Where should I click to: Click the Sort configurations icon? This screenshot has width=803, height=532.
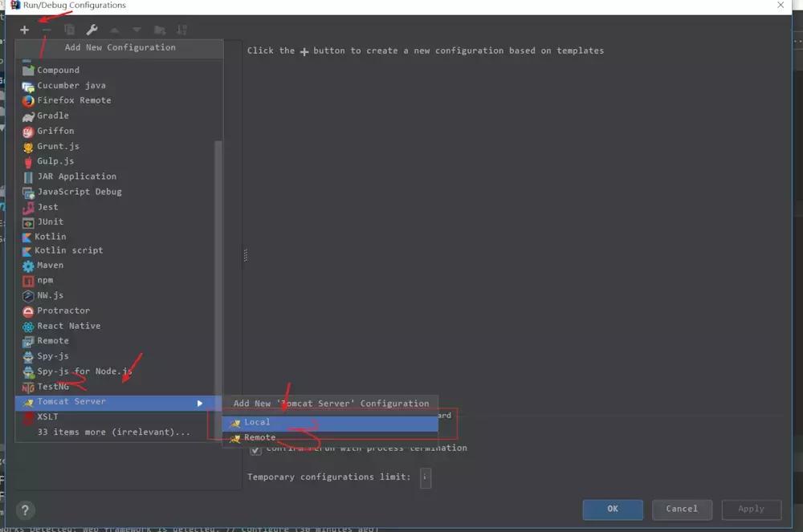[181, 30]
